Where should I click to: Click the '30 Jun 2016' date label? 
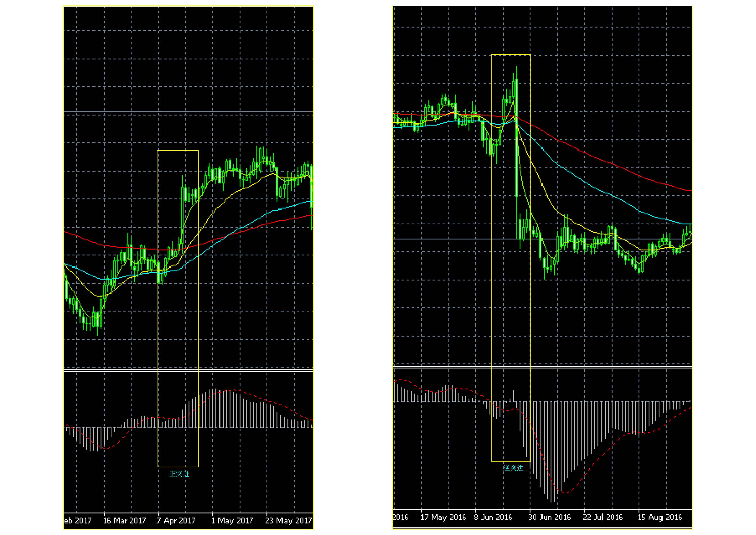[550, 518]
